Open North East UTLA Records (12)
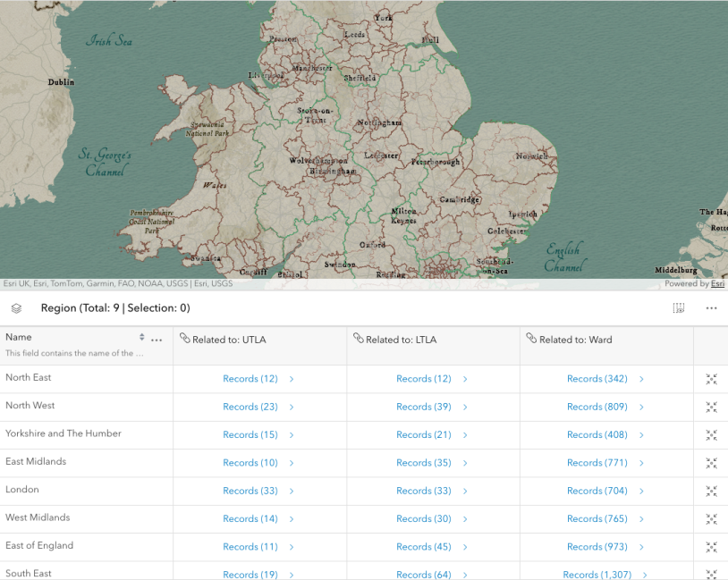 pyautogui.click(x=250, y=379)
